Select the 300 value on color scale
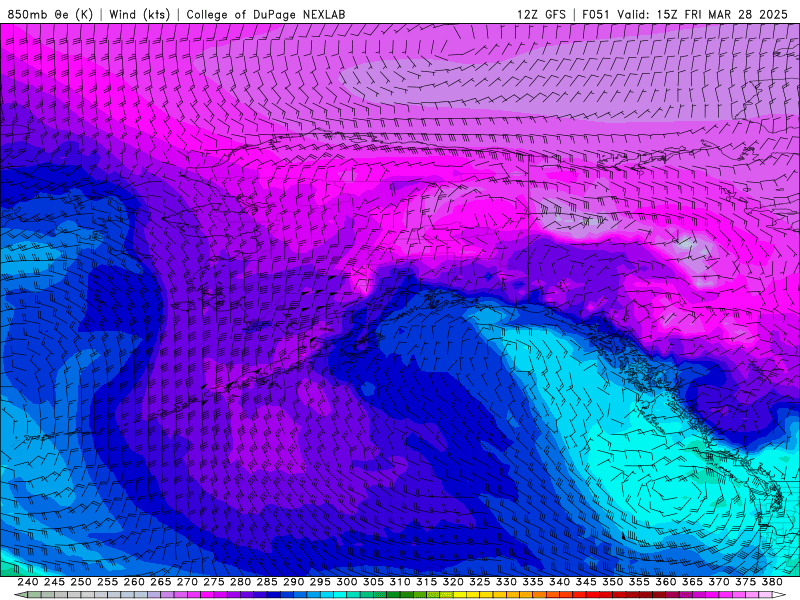The image size is (800, 600). [x=347, y=582]
